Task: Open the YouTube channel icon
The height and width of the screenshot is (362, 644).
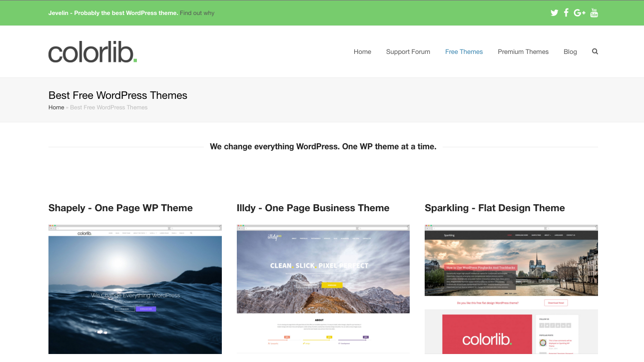Action: point(594,13)
